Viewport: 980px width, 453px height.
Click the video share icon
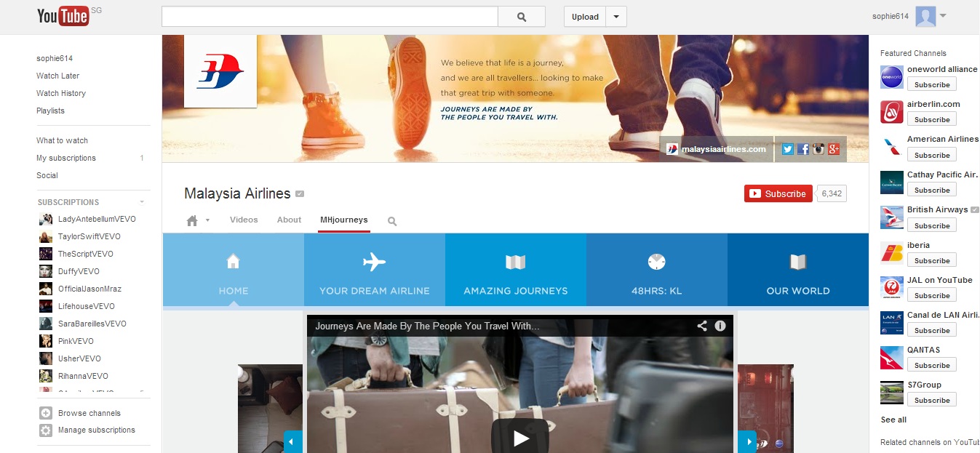[x=702, y=326]
